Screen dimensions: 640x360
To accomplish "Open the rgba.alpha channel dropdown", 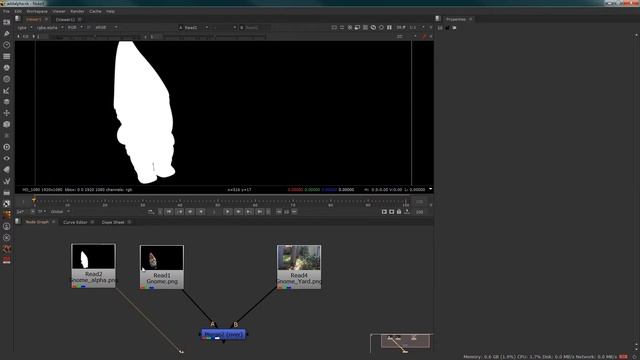I will (x=50, y=27).
